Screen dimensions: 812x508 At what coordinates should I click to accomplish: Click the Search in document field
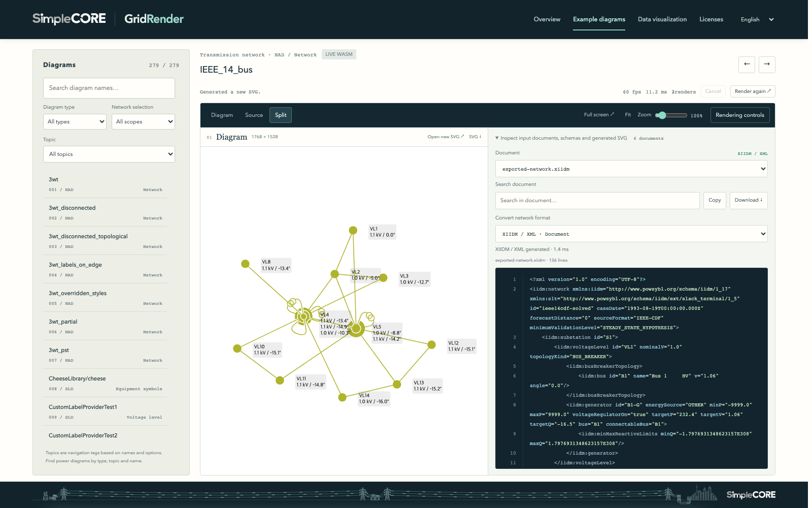pos(597,200)
